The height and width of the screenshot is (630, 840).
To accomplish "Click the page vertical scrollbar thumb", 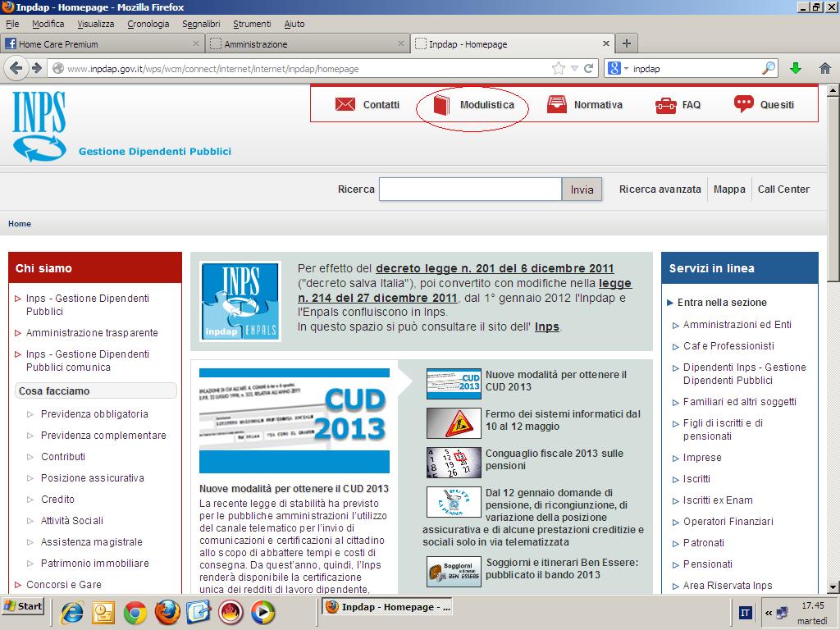I will [833, 188].
